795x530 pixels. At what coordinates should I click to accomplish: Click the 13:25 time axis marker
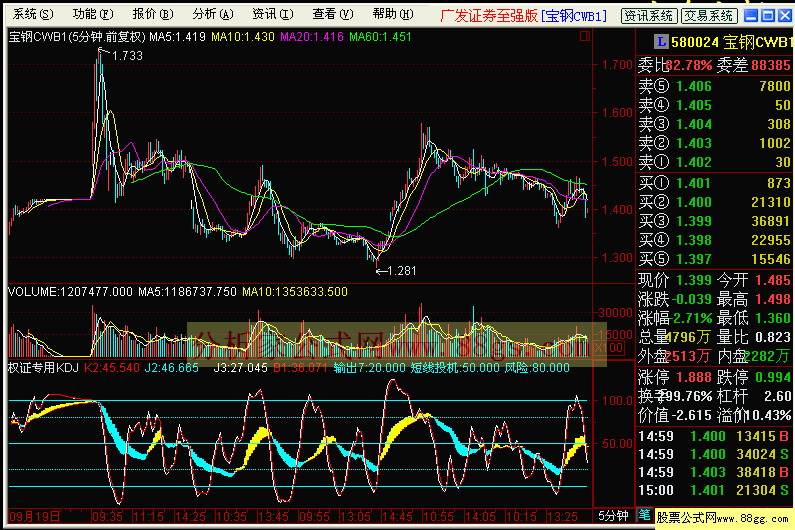tap(563, 517)
